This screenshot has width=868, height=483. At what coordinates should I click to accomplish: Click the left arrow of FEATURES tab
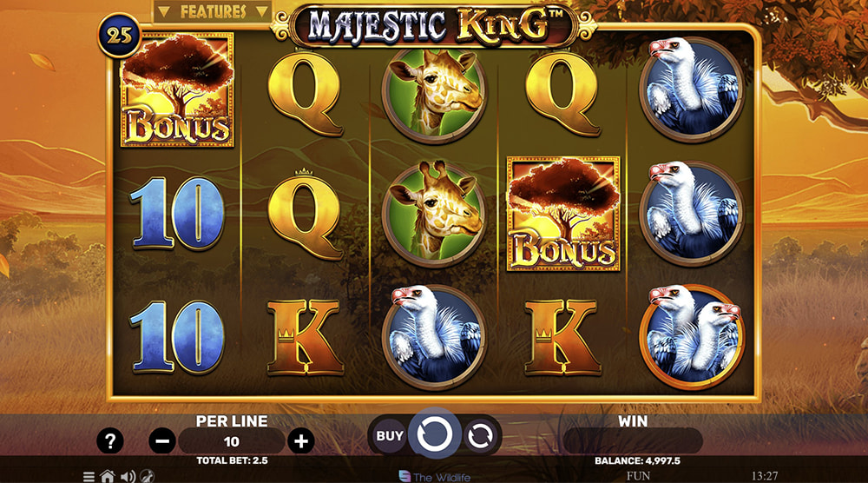[164, 11]
